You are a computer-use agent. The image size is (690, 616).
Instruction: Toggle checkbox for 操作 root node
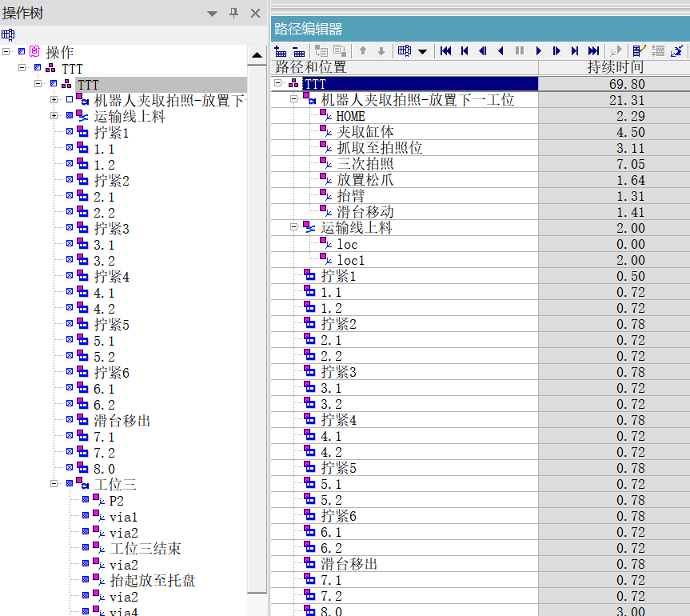pos(22,51)
